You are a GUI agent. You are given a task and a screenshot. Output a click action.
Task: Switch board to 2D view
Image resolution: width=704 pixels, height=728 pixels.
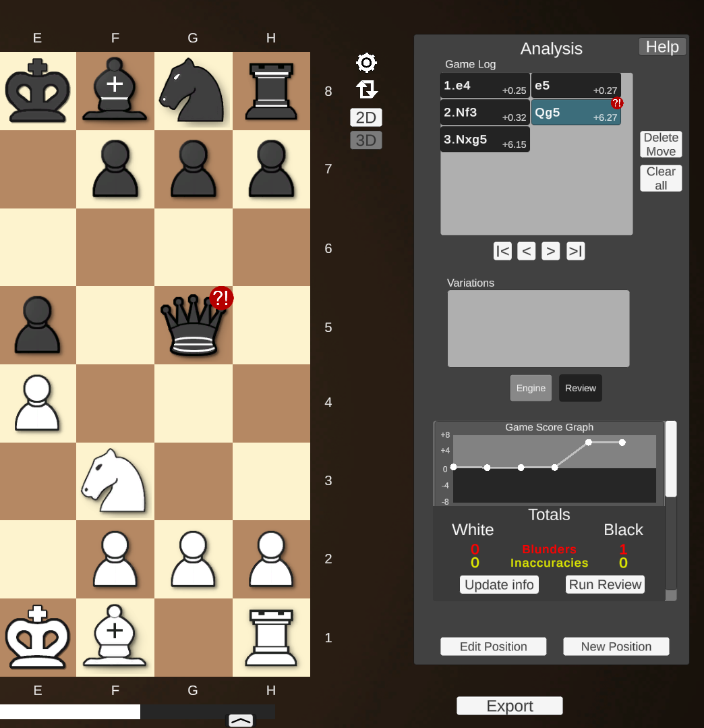(x=365, y=117)
